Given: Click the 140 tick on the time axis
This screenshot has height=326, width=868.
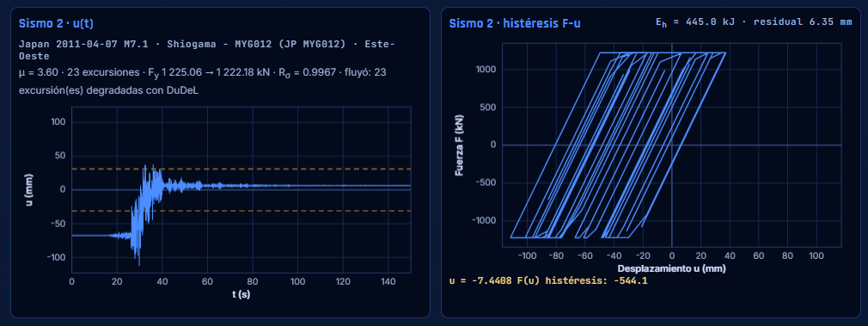Looking at the screenshot, I should (x=388, y=281).
